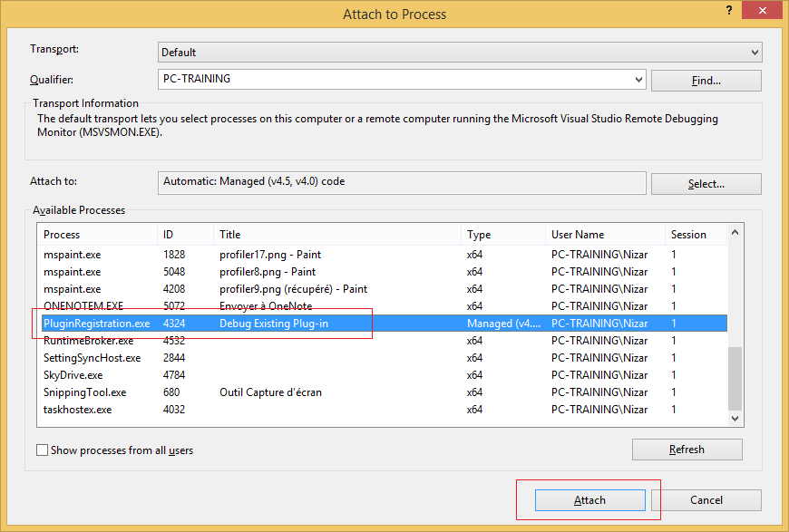Open the Transport dropdown
Viewport: 789px width, 532px height.
click(753, 52)
